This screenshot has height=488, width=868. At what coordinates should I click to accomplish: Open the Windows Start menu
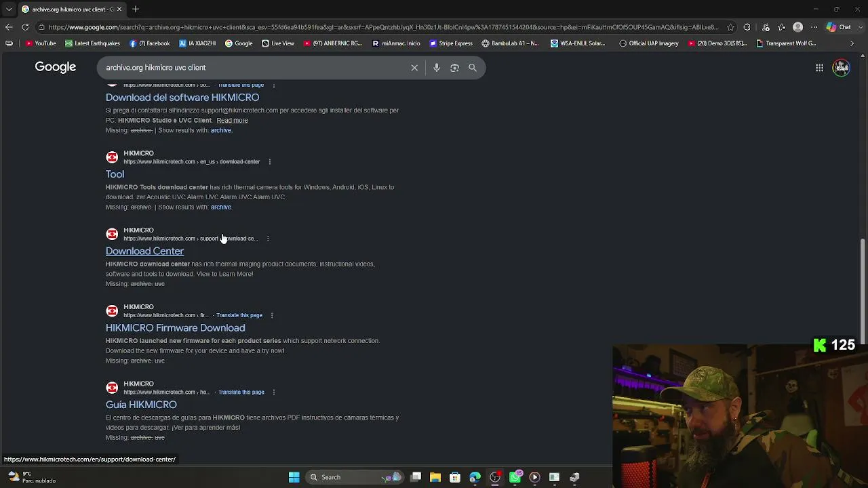(294, 477)
